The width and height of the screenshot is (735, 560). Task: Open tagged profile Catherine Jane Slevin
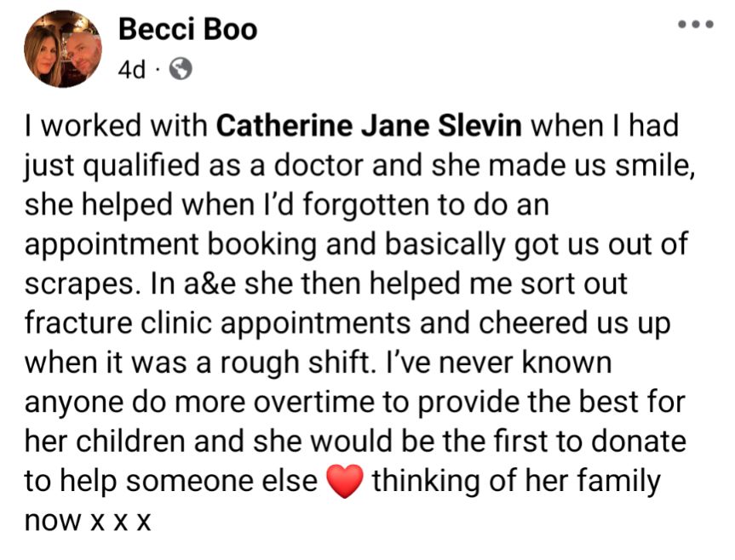pos(370,127)
